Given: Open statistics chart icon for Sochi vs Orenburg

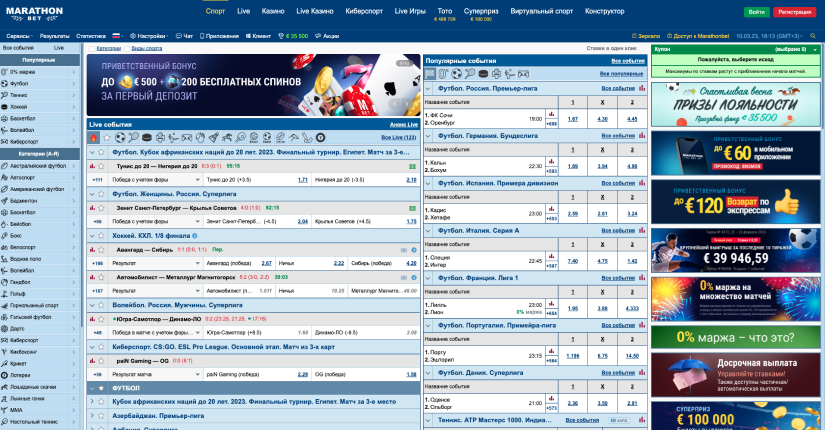Looking at the screenshot, I should [550, 114].
